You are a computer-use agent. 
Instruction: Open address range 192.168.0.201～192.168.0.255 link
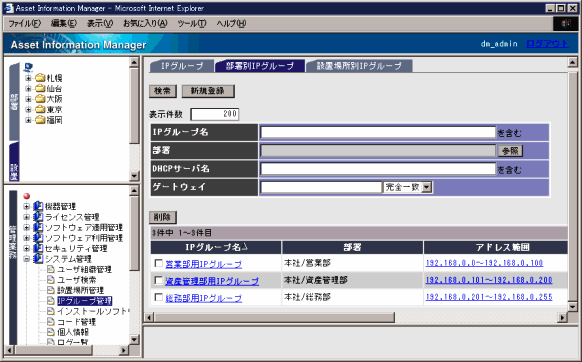tap(489, 297)
